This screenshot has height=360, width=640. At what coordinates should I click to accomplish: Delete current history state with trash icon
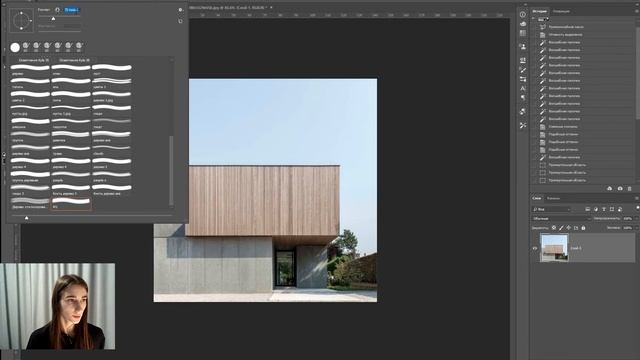click(630, 189)
